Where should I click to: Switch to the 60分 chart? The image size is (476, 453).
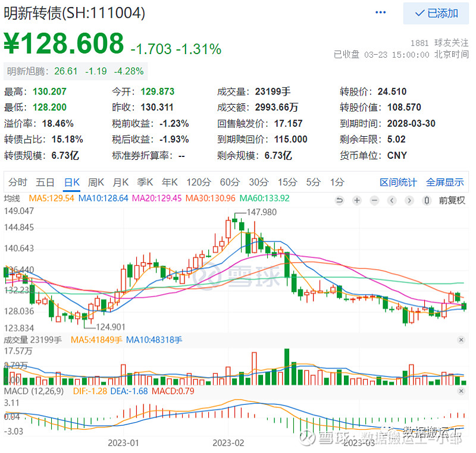[230, 183]
